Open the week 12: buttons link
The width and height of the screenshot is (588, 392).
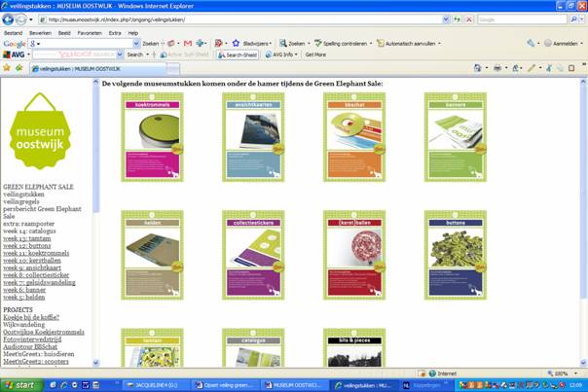coord(27,246)
